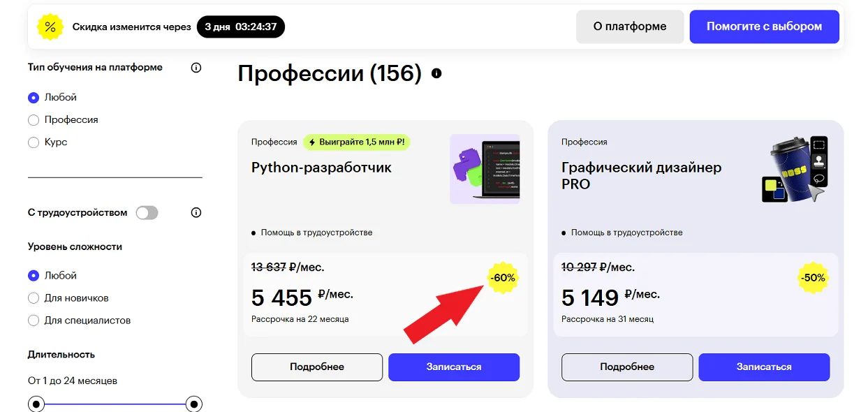Open Подробнее for Python-разработчик

(317, 367)
